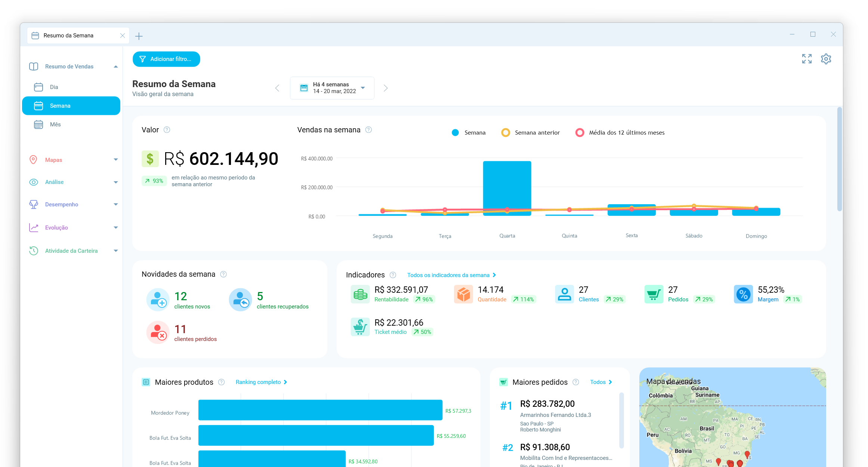Toggle Média dos 12 últimos meses series
This screenshot has height=467, width=868.
pyautogui.click(x=620, y=133)
